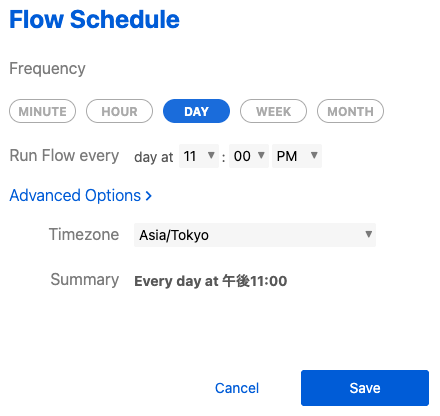Select the HOUR frequency option
440x416 pixels.
tap(119, 111)
